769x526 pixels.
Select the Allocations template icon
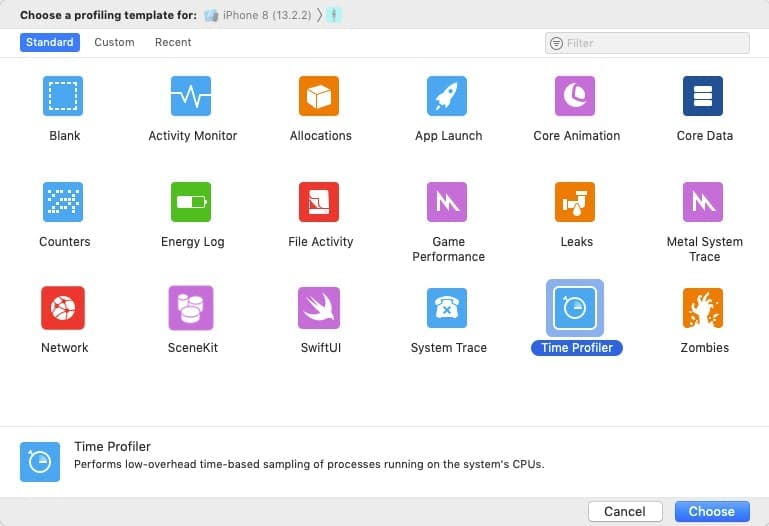319,96
